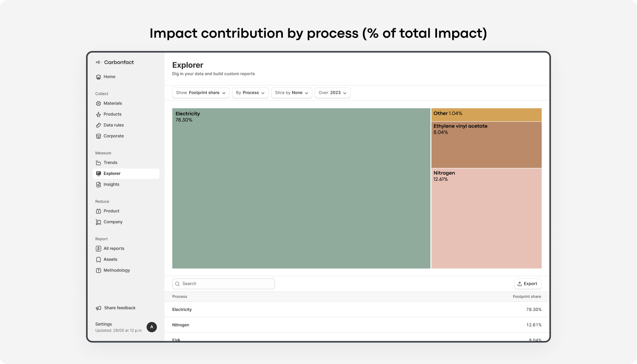637x364 pixels.
Task: Open the Methodology page
Action: (117, 270)
